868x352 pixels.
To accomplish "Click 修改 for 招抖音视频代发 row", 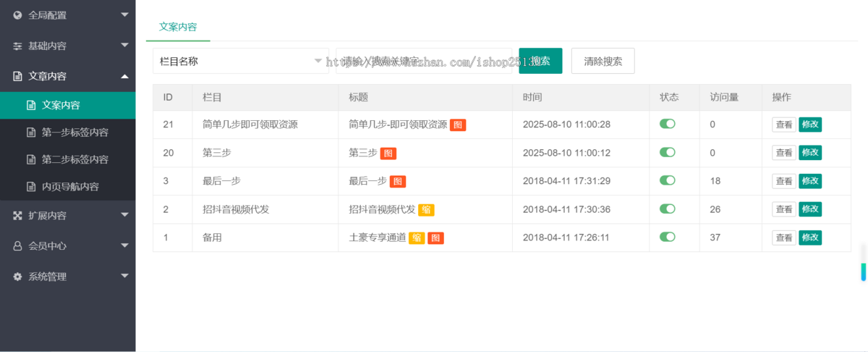I will (810, 209).
